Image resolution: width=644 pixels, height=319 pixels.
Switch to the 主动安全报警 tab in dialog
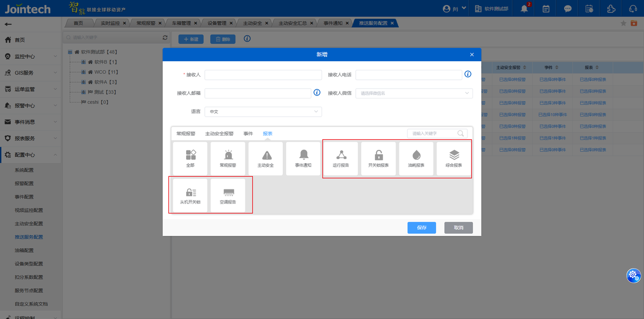pyautogui.click(x=219, y=134)
